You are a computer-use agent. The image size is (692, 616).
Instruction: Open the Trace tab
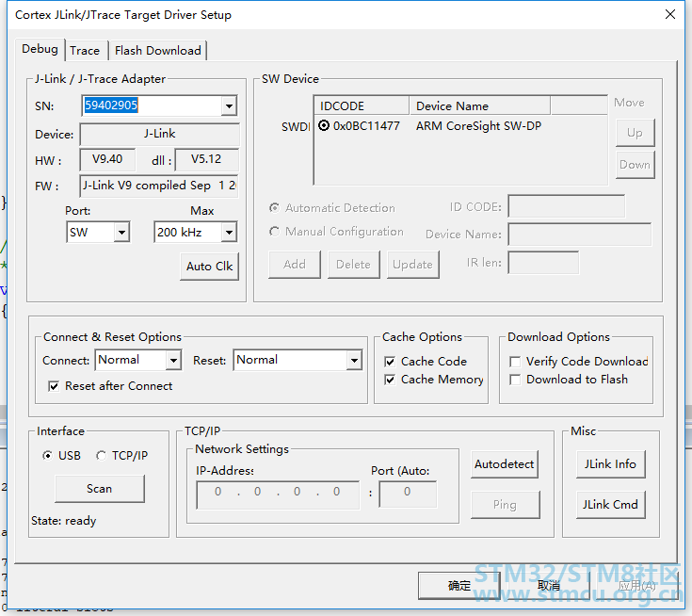coord(85,51)
